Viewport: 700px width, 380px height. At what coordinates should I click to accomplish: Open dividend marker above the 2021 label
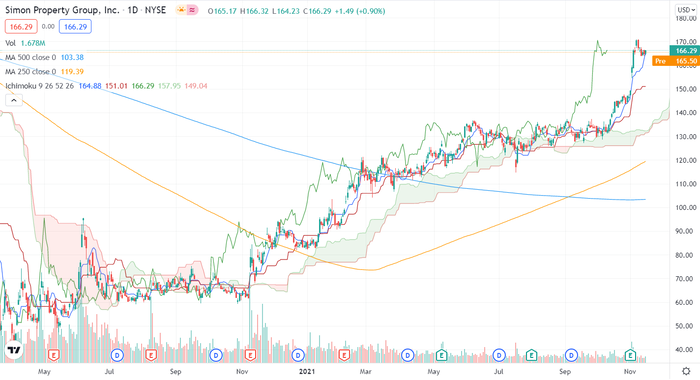[298, 355]
